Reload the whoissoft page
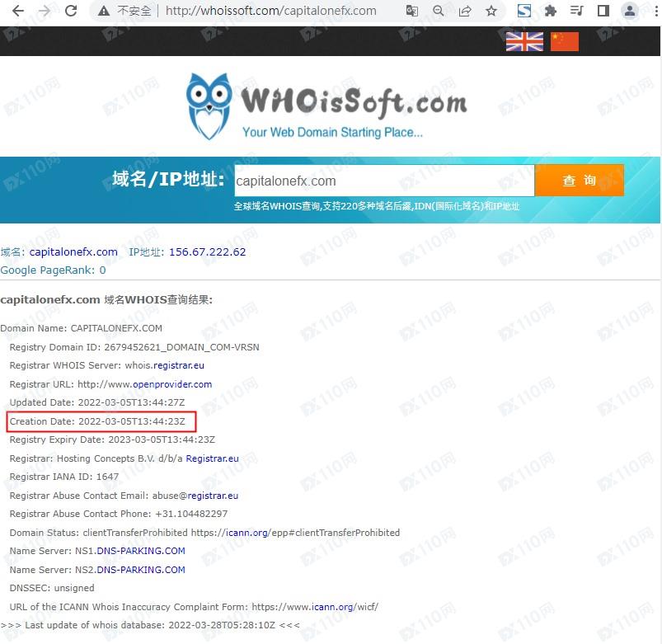The image size is (662, 644). pyautogui.click(x=71, y=11)
